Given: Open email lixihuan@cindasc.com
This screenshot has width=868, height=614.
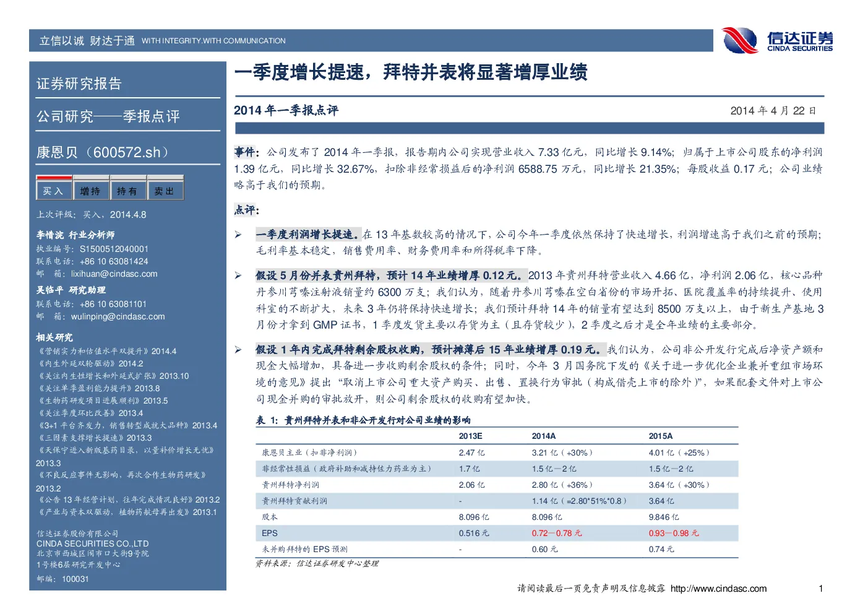Looking at the screenshot, I should pyautogui.click(x=114, y=274).
